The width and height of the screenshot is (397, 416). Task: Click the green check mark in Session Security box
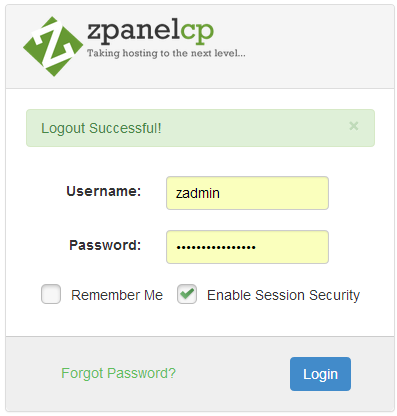(x=187, y=293)
